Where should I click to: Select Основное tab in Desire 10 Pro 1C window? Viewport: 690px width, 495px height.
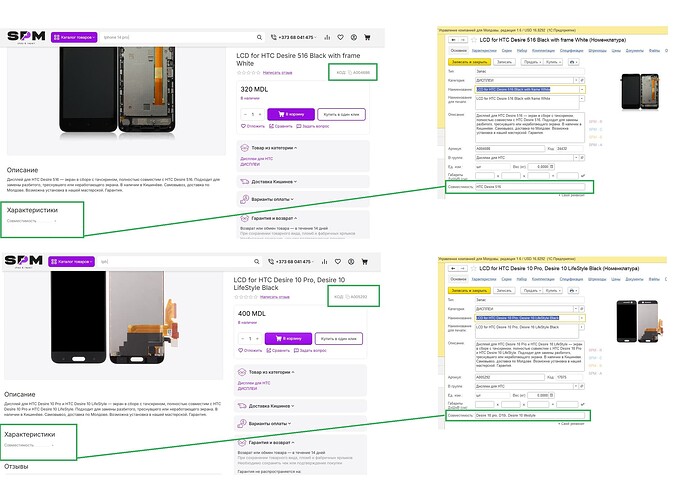459,279
